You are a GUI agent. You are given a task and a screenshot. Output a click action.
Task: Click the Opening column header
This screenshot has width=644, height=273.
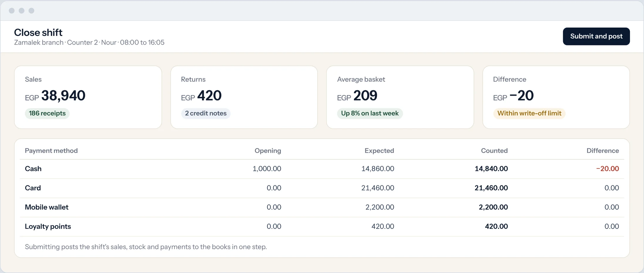coord(268,151)
